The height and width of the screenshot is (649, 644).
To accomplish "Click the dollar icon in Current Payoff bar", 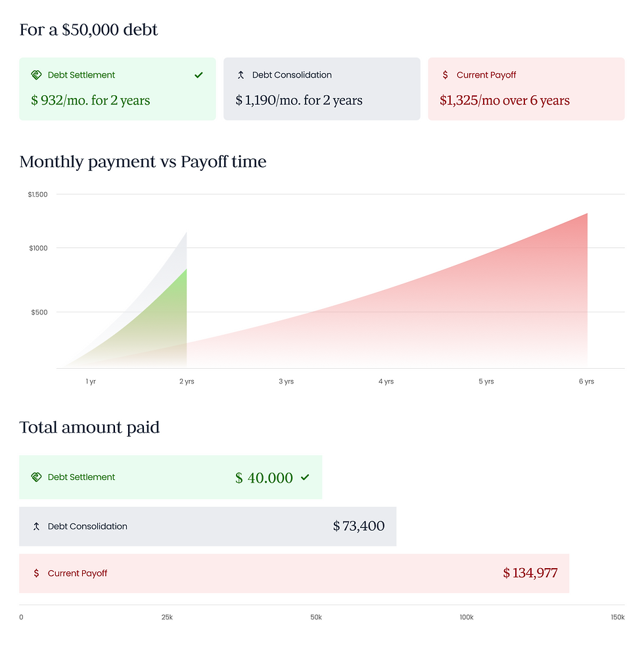I will tap(36, 573).
